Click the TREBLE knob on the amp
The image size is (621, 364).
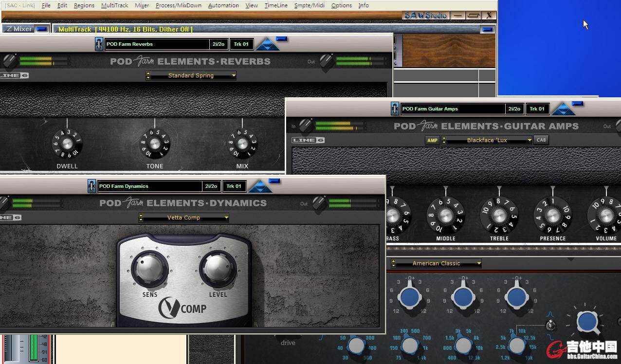click(499, 215)
